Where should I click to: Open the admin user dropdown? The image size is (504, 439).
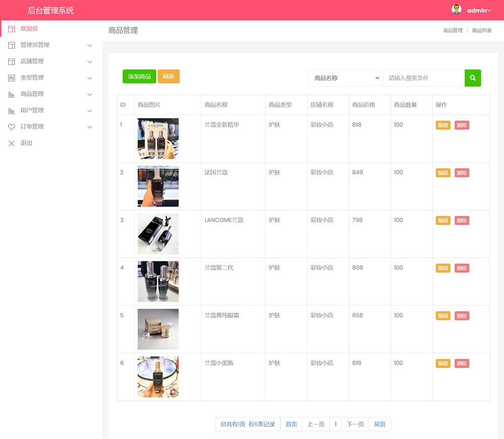coord(479,11)
